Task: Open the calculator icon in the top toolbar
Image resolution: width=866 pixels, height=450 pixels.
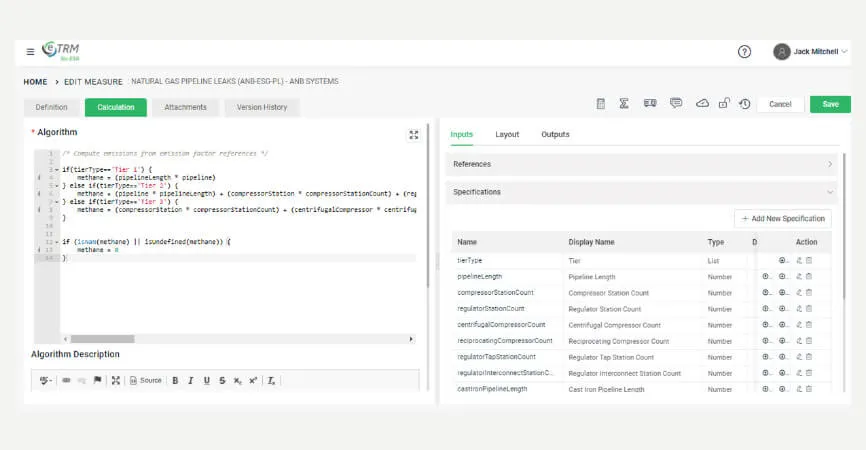Action: 600,103
